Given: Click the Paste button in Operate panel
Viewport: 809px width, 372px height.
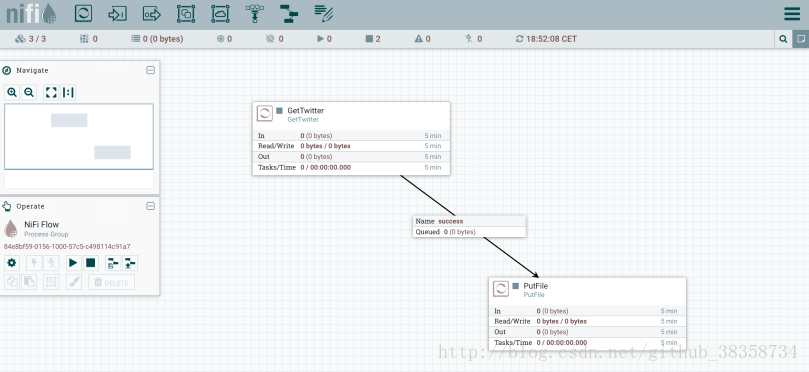Looking at the screenshot, I should coord(29,282).
